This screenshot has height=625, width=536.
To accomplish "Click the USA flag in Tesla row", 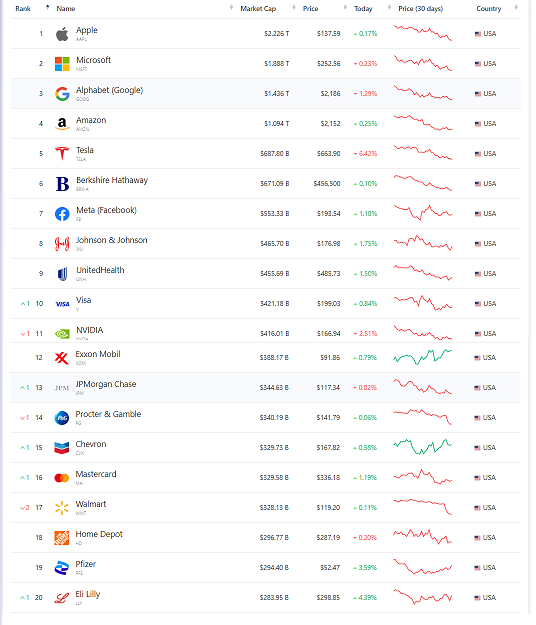I will 477,154.
